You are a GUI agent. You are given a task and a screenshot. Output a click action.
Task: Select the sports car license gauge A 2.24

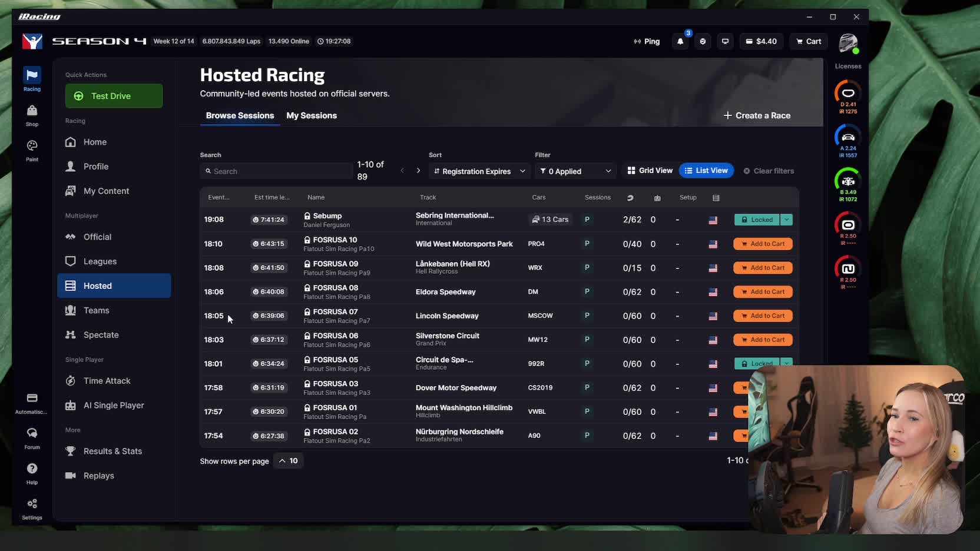(848, 141)
